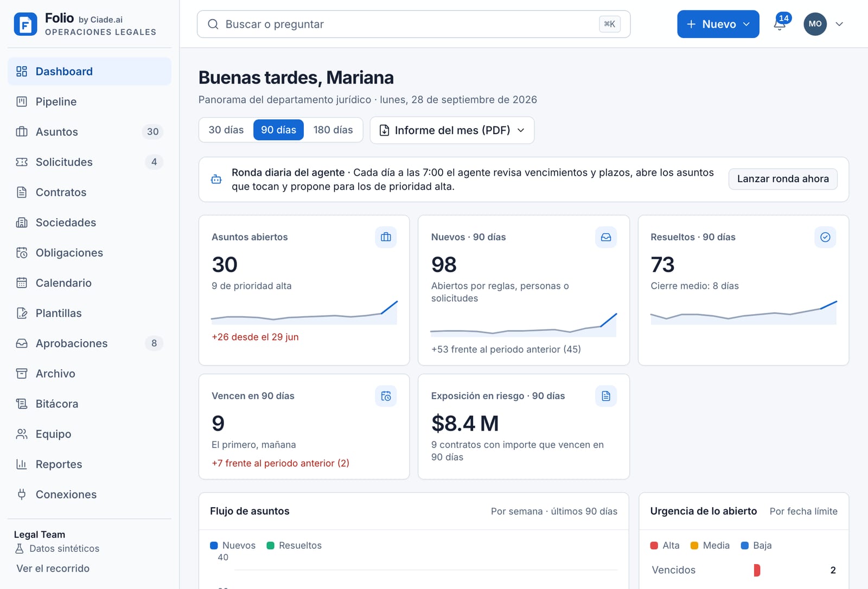Click the Asuntos count badge 30

[153, 132]
